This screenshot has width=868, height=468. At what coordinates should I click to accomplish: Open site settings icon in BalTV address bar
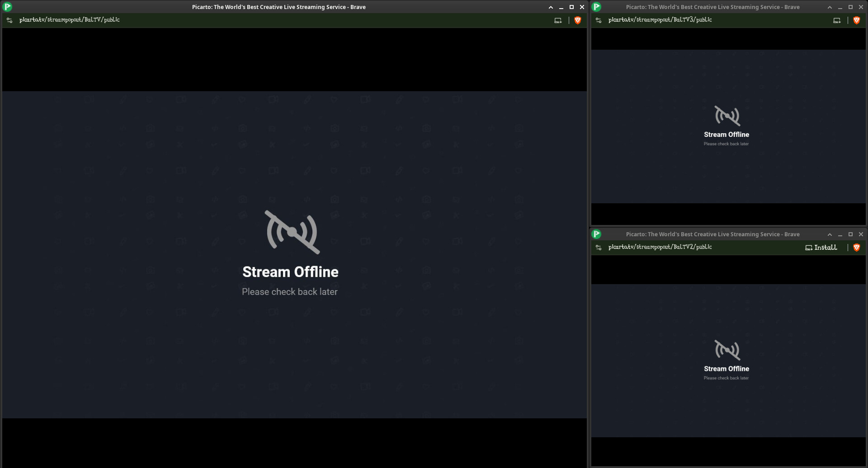tap(9, 20)
